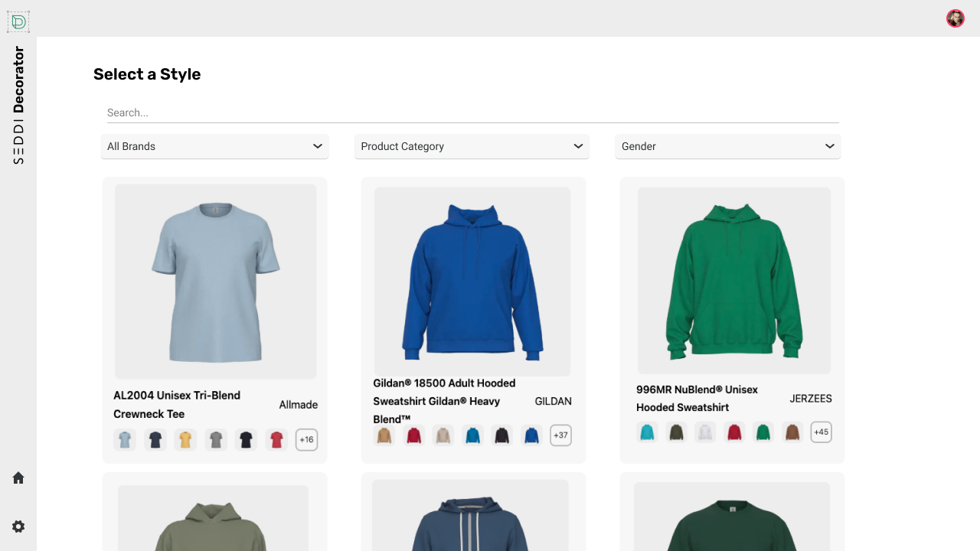Expand the Product Category dropdown
Screen dimensions: 980x551
(472, 146)
